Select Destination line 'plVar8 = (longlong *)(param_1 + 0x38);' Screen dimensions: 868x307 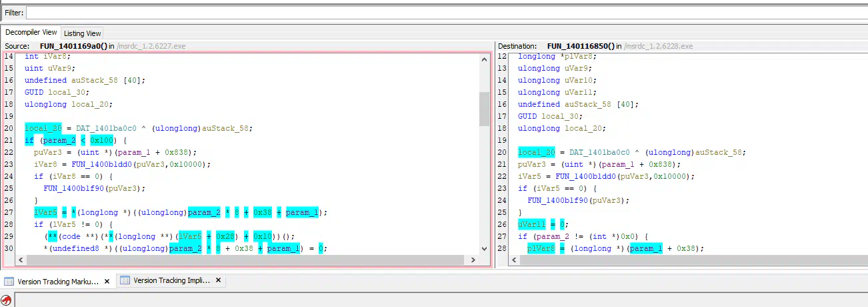click(x=615, y=248)
